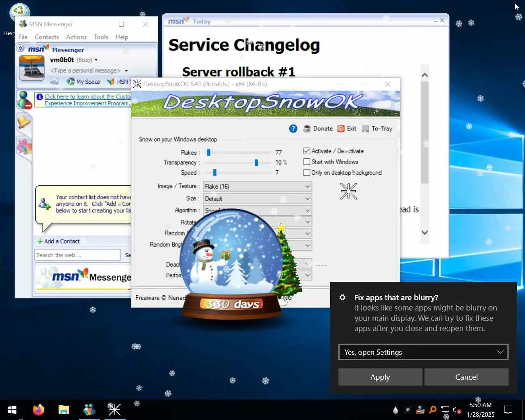Click the gear icon in blurry apps notification
This screenshot has width=525, height=420.
point(342,298)
